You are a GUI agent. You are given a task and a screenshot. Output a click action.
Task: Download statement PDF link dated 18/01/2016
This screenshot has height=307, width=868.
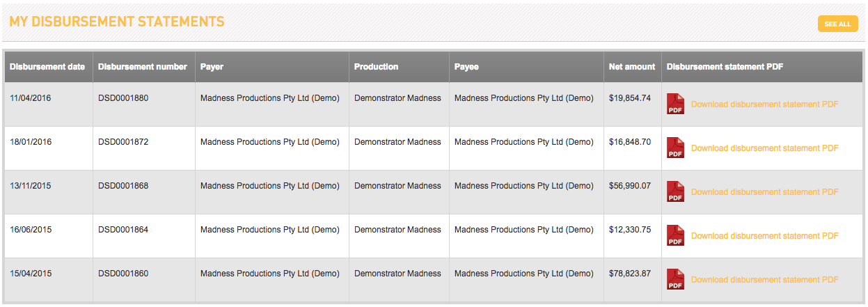point(764,148)
